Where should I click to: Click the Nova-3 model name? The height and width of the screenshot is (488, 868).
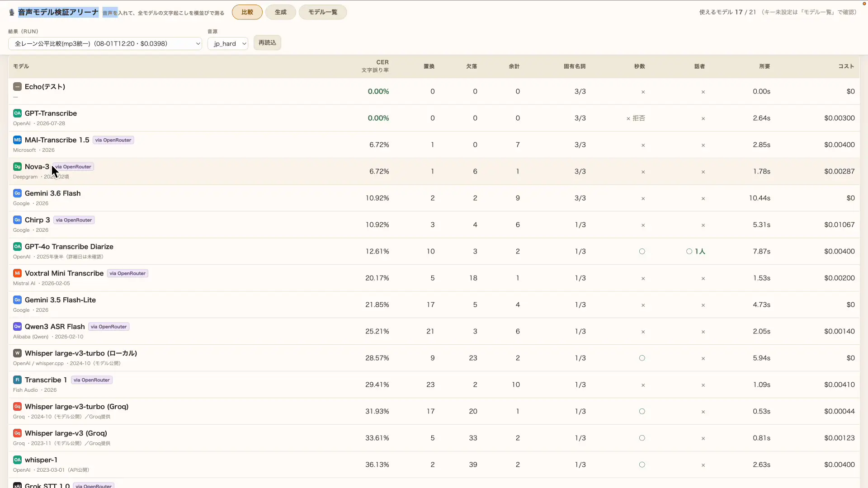click(37, 167)
